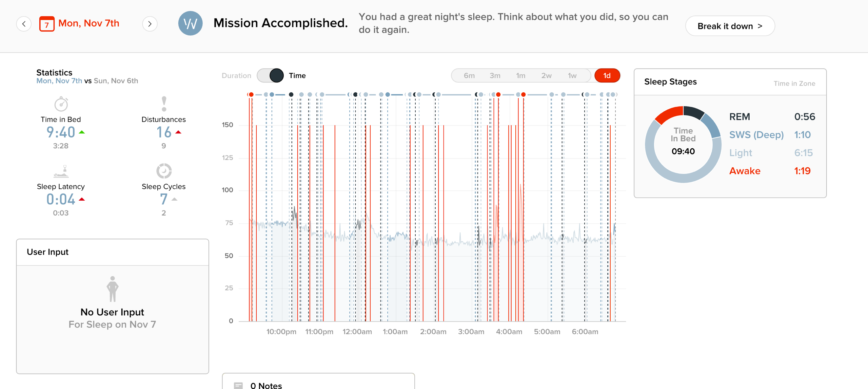Click the blue W logo avatar

coord(190,23)
